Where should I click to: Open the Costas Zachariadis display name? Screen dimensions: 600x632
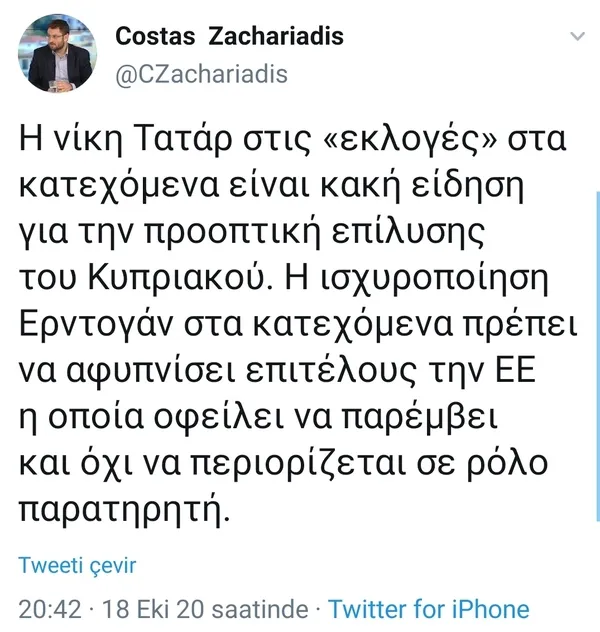point(229,37)
